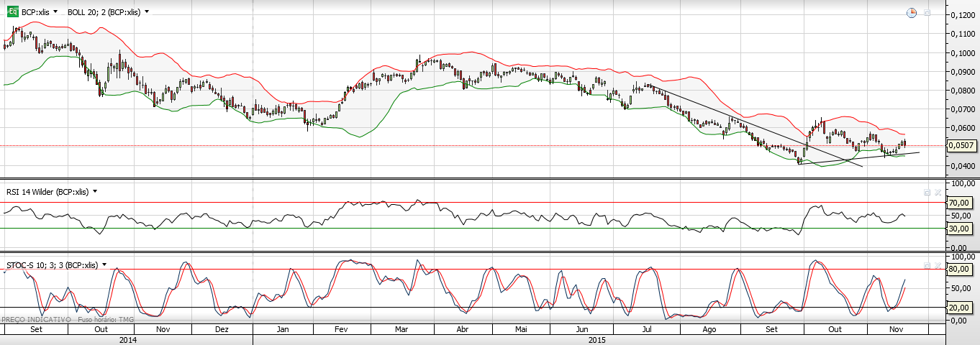
Task: Maximize the RSI 14 Wilder panel
Action: click(927, 193)
